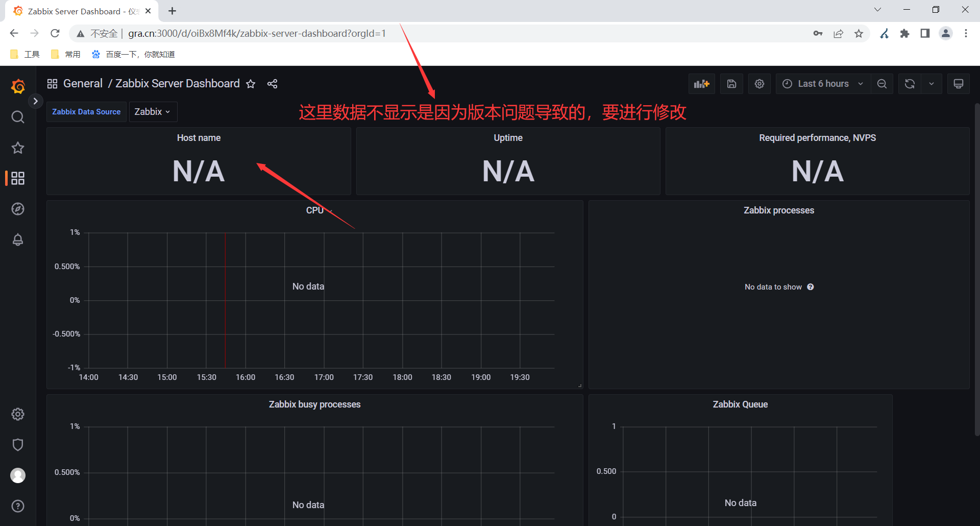This screenshot has width=980, height=526.
Task: Click the No data to show help icon
Action: (x=811, y=287)
